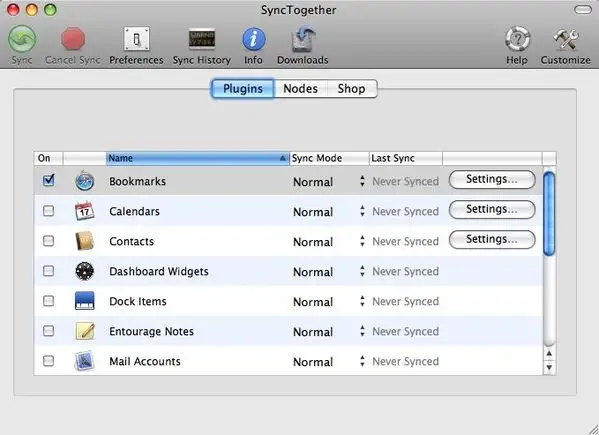Screen dimensions: 599x435
Task: Click the On column header
Action: point(48,158)
